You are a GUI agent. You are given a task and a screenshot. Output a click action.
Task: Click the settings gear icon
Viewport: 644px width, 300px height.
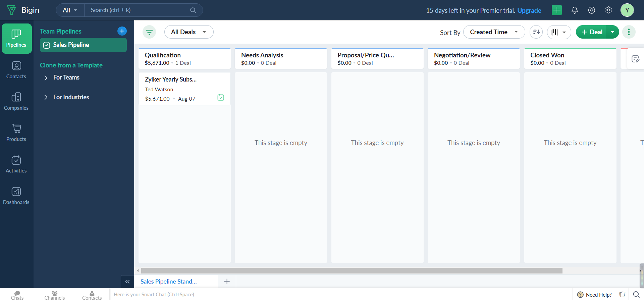tap(608, 10)
